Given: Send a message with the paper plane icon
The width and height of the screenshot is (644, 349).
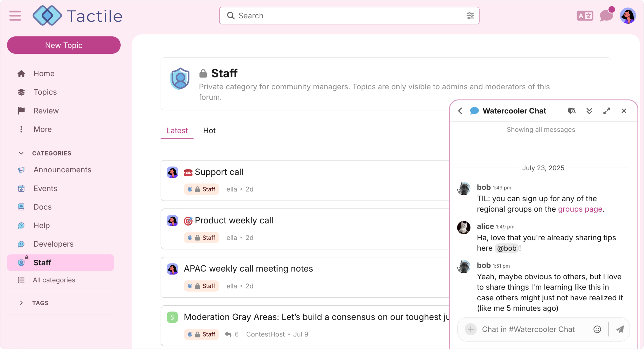Looking at the screenshot, I should pyautogui.click(x=620, y=329).
